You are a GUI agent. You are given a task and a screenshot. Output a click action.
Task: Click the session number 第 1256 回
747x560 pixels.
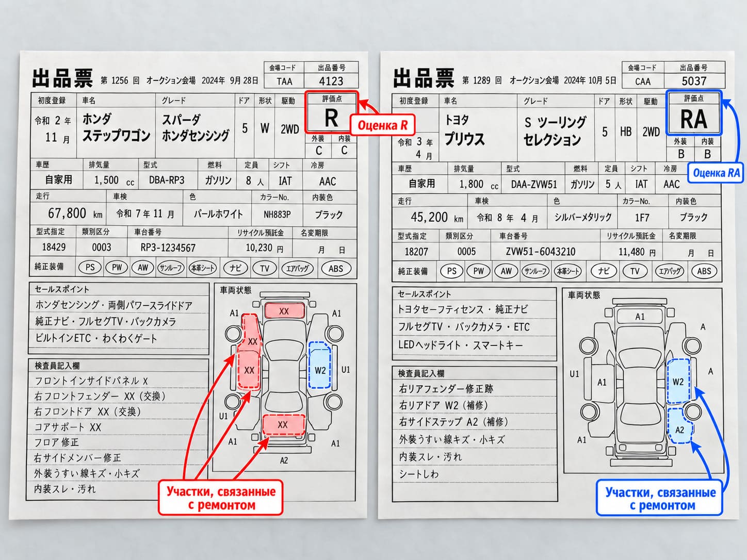120,80
